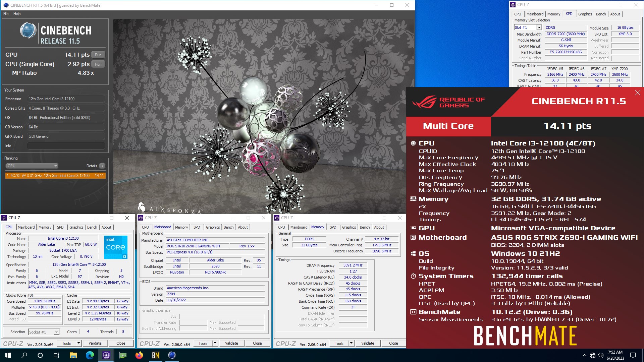Viewport: 644px width, 362px height.
Task: Click the Cinebench panel splitter handle
Action: 111,132
